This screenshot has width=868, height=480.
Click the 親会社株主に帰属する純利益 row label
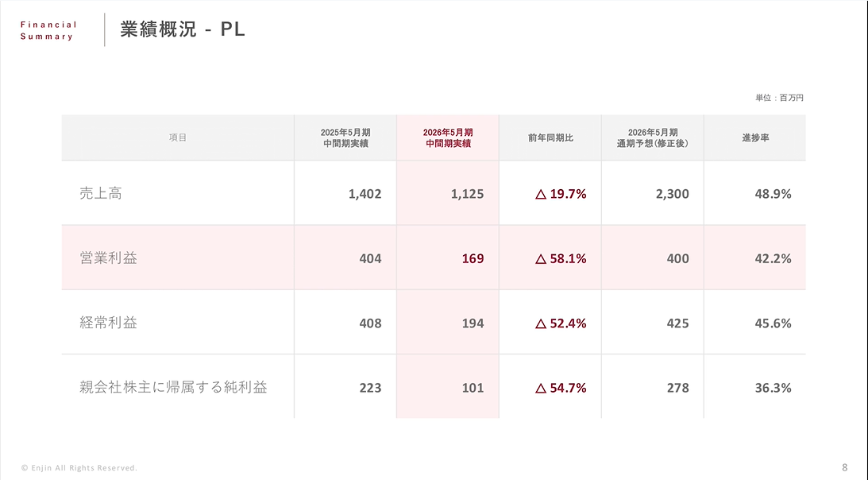pos(173,388)
